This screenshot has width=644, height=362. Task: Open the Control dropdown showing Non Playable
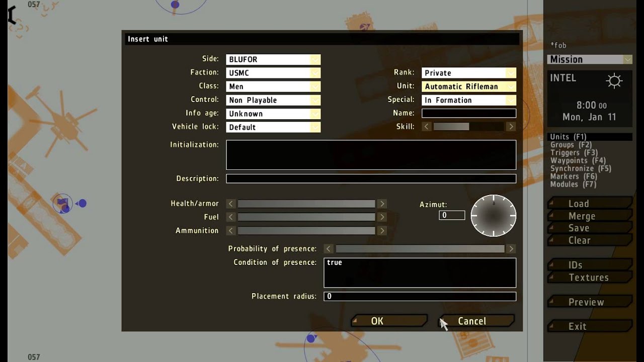click(x=273, y=100)
